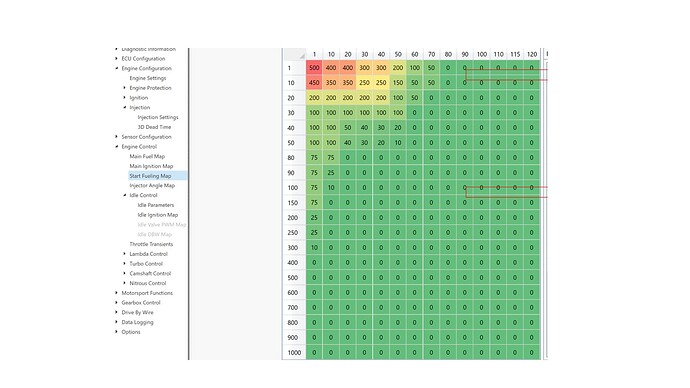Open Engine Settings in the tree
The image size is (690, 388).
(x=148, y=78)
